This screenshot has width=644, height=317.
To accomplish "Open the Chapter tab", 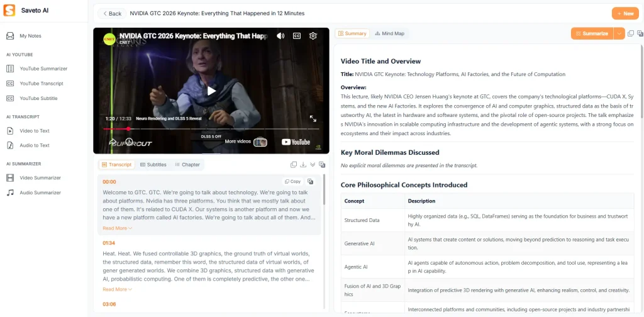I will (187, 165).
